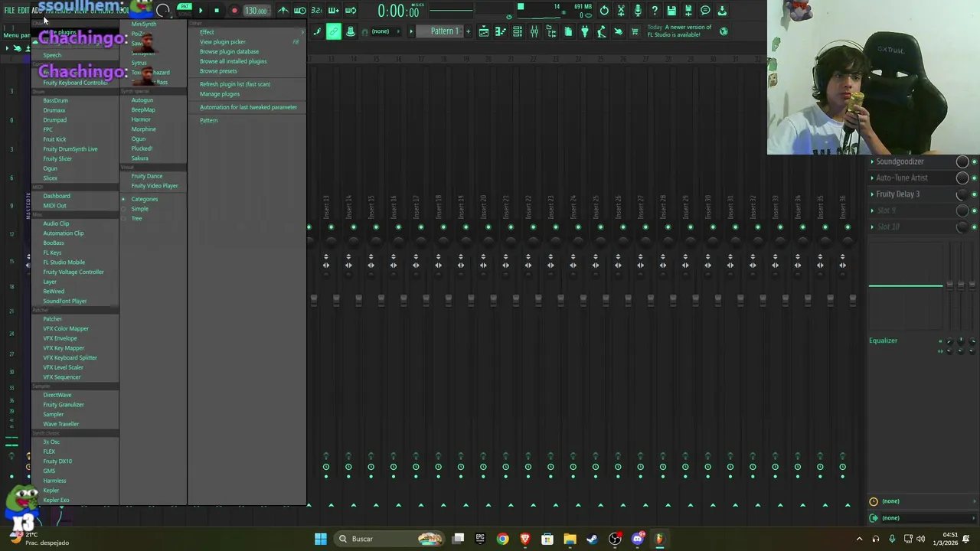
Task: Click the newer version available notice
Action: click(680, 31)
